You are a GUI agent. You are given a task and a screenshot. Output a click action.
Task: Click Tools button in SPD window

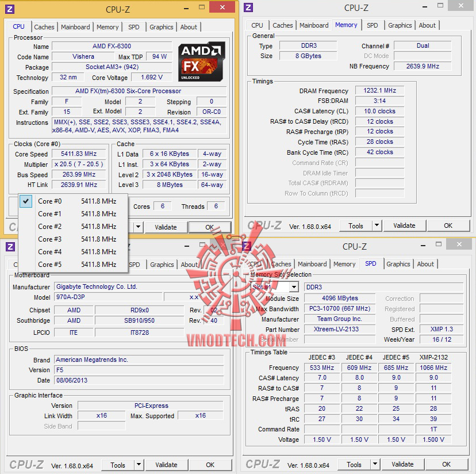click(354, 465)
